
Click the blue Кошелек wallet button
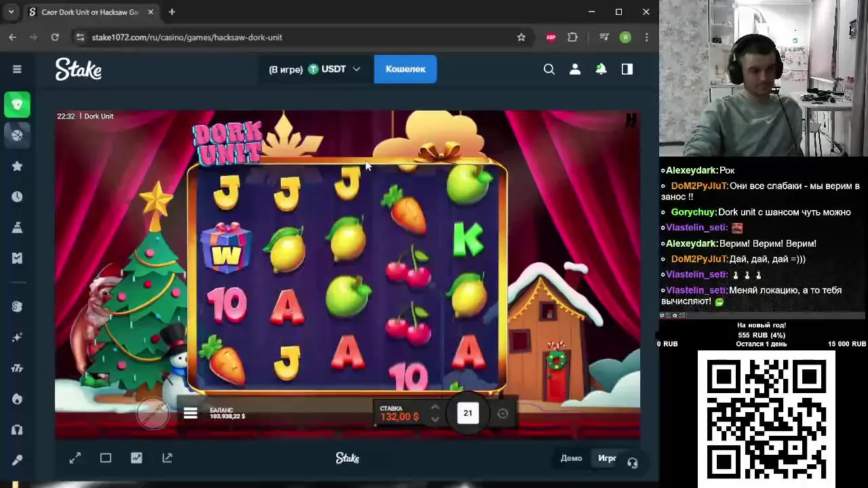pos(406,69)
